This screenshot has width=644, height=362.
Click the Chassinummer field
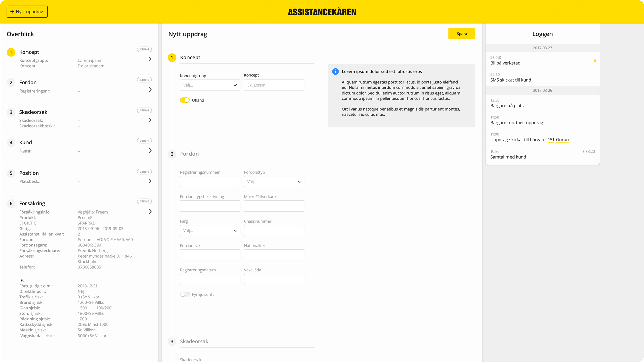pyautogui.click(x=274, y=231)
